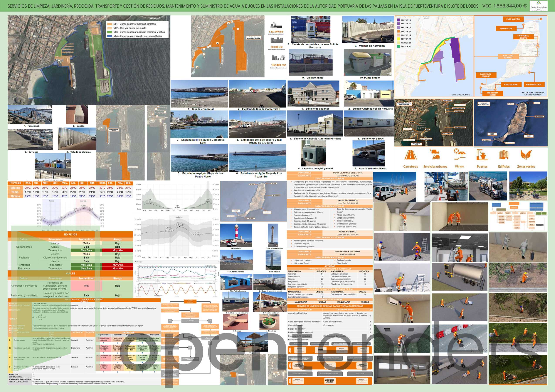Click the building icon above 92.000 m2

tap(277, 40)
